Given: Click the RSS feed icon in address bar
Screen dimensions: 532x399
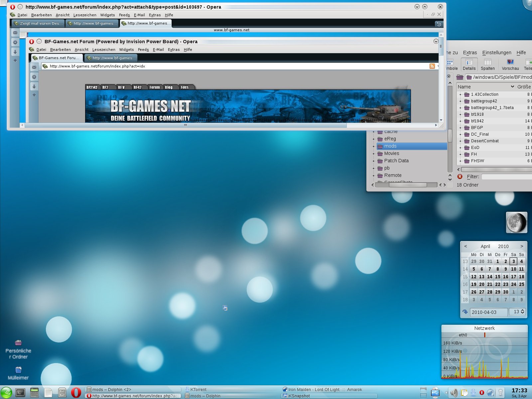Looking at the screenshot, I should tap(432, 66).
